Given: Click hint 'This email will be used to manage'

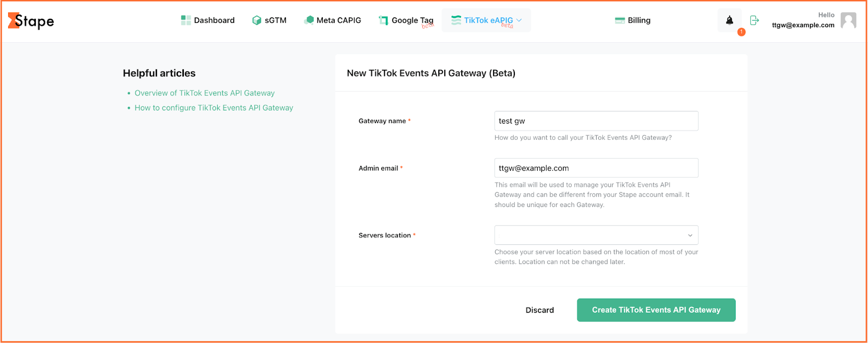Looking at the screenshot, I should tap(592, 195).
